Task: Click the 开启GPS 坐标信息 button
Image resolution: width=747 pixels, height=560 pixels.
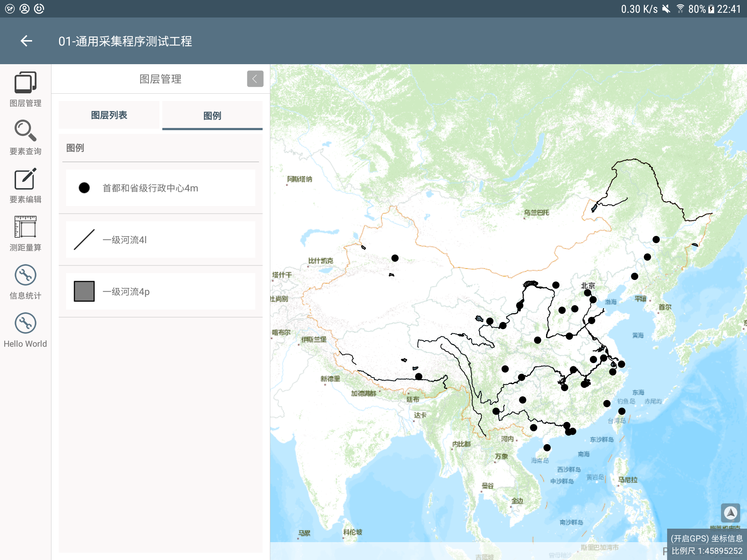Action: coord(707,538)
